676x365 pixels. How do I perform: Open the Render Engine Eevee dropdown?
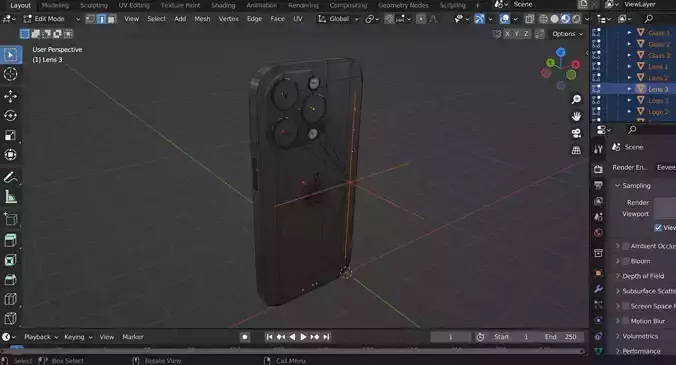pos(665,168)
